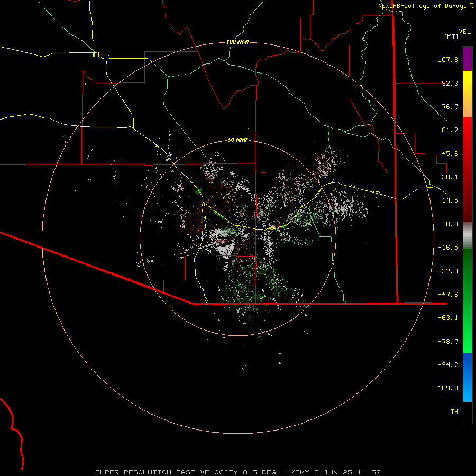Viewport: 476px width, 476px height.
Task: Pick the yellow-orange segment of the color bar
Action: [x=467, y=94]
